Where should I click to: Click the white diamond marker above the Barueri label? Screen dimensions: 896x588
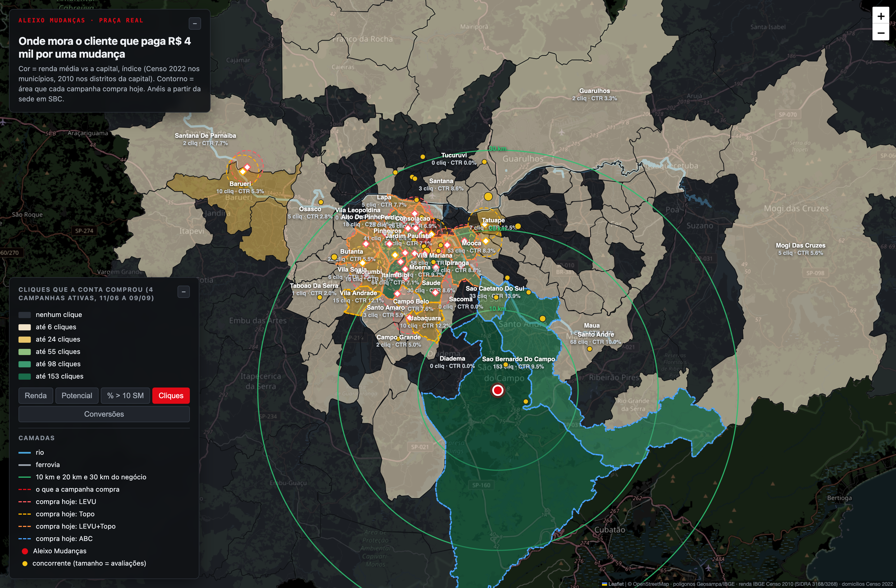[x=247, y=167]
